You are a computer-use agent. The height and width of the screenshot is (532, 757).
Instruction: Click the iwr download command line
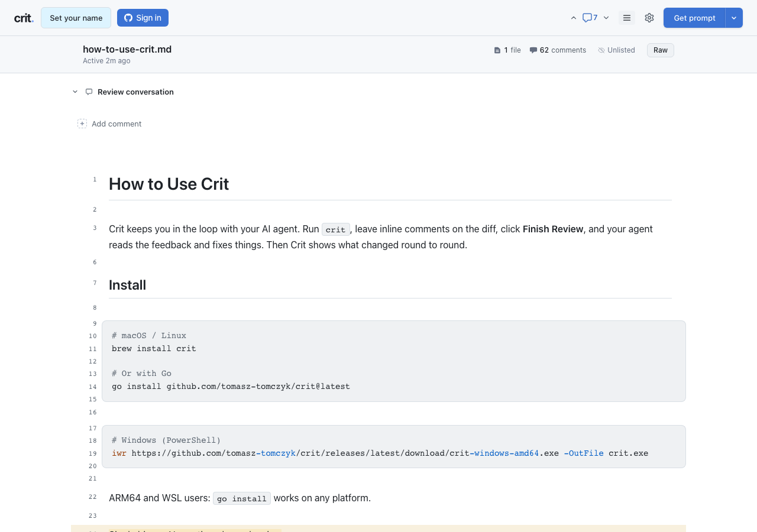[x=380, y=453]
